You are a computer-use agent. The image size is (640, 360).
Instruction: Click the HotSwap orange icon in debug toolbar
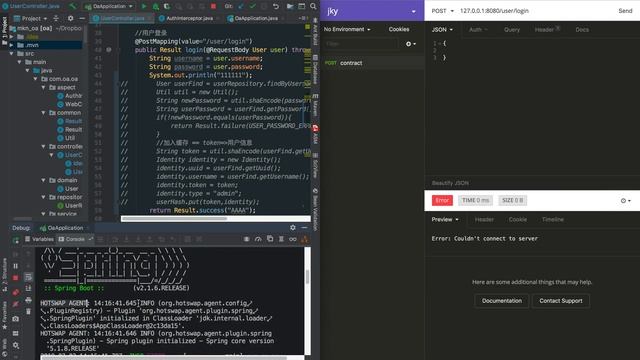tap(304, 240)
